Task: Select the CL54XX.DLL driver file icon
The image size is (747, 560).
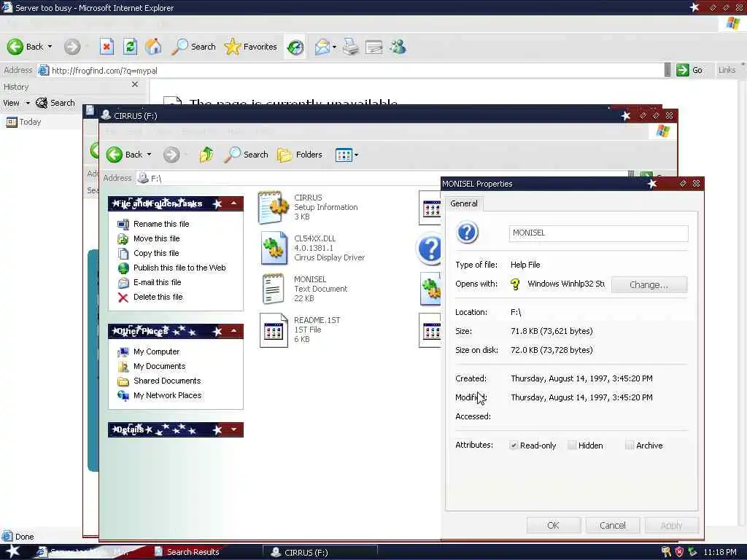Action: (x=274, y=248)
